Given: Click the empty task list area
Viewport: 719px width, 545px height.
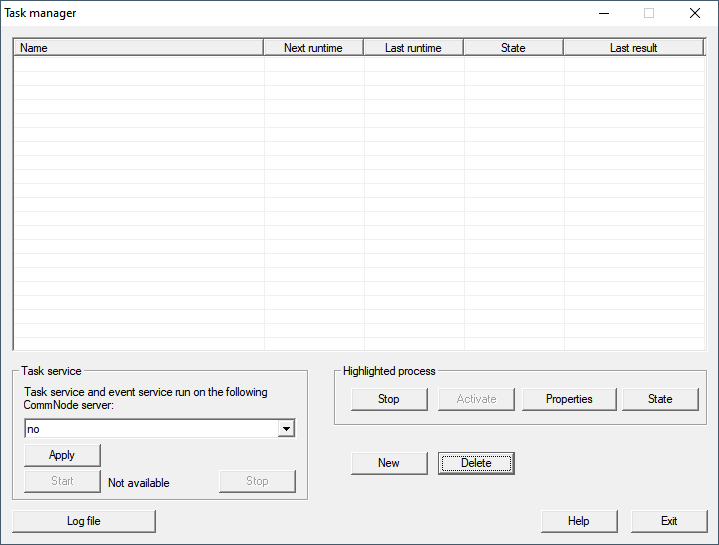Looking at the screenshot, I should (x=360, y=200).
